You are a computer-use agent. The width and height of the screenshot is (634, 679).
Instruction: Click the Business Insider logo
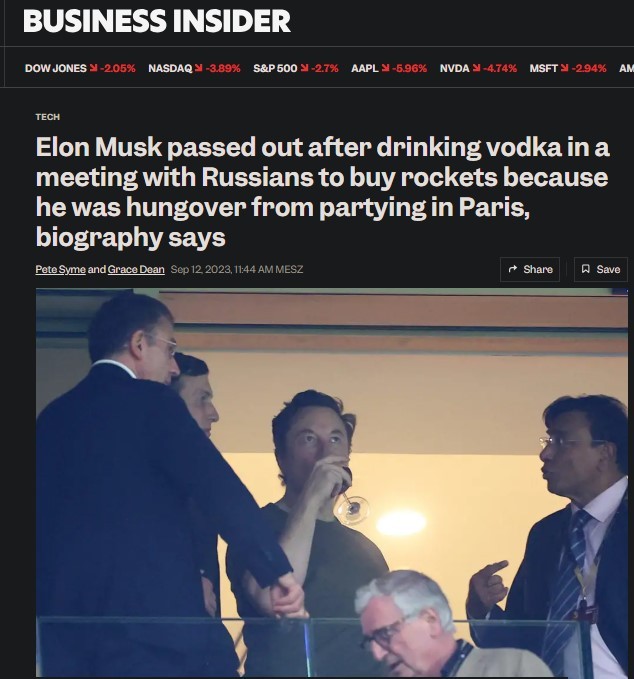click(x=156, y=20)
